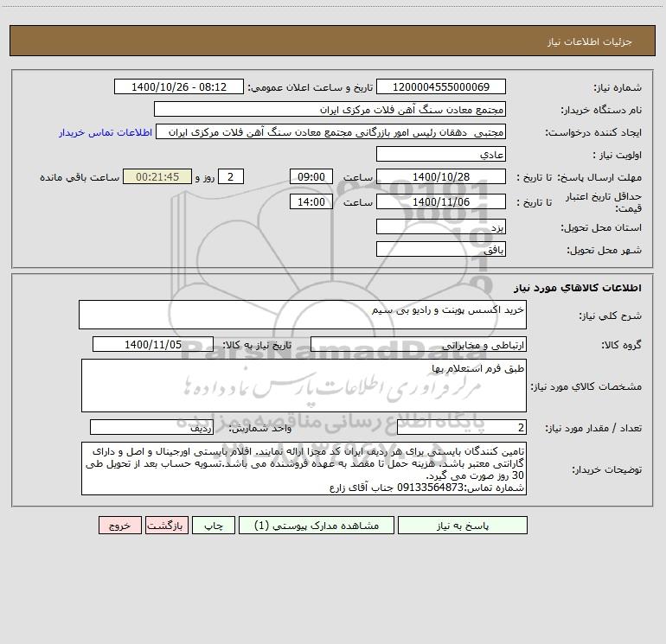Viewport: 666px width, 644px height.
Task: Click the نام دستگاه خریدار field
Action: [x=330, y=109]
